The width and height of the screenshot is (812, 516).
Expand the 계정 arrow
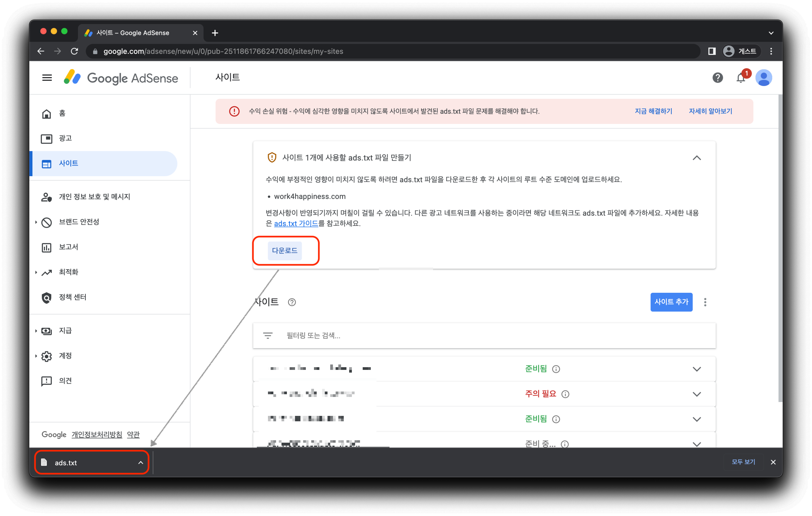tap(36, 356)
